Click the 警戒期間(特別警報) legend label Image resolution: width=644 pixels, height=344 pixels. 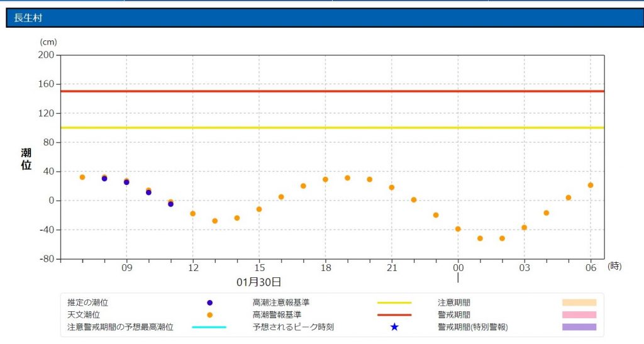(x=473, y=327)
